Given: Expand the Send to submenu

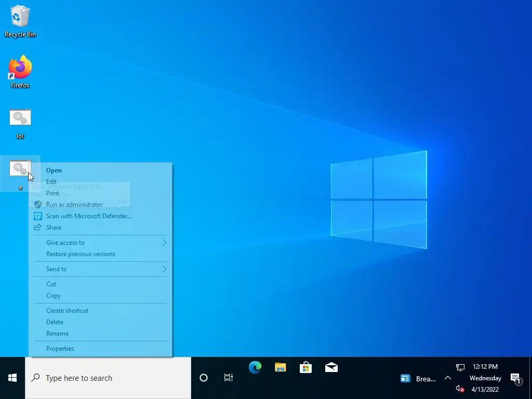Looking at the screenshot, I should point(100,269).
